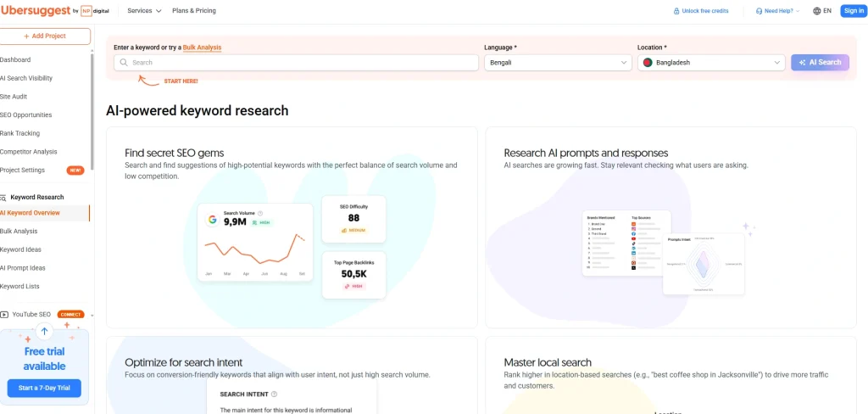This screenshot has height=414, width=868.
Task: Click the Add Project button
Action: pyautogui.click(x=45, y=36)
